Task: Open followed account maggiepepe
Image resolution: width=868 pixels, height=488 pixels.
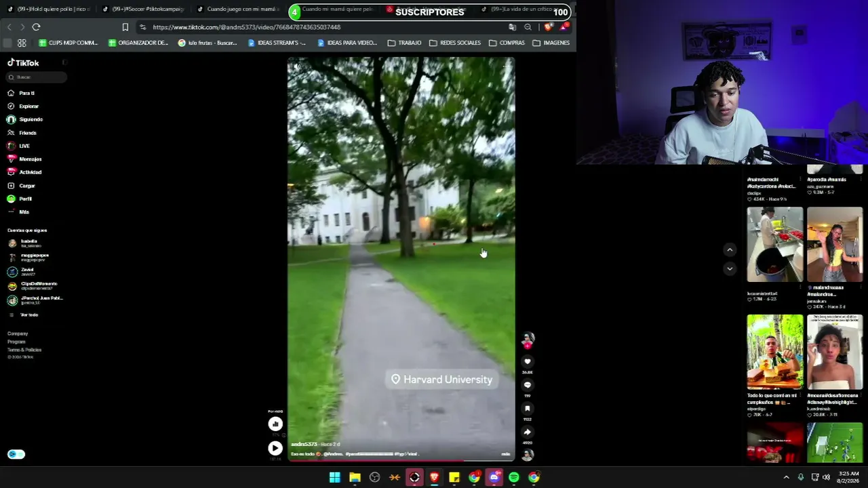Action: 28,257
